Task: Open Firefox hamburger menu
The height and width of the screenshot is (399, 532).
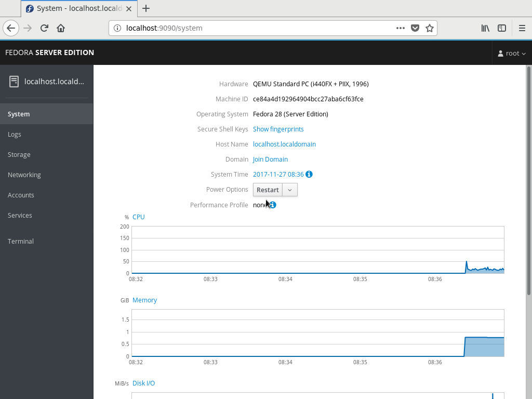Action: point(522,28)
